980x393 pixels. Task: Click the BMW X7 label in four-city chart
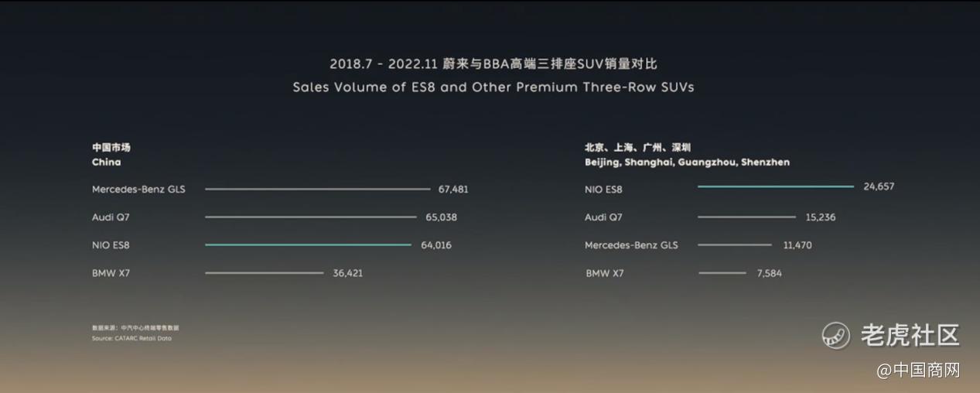605,273
